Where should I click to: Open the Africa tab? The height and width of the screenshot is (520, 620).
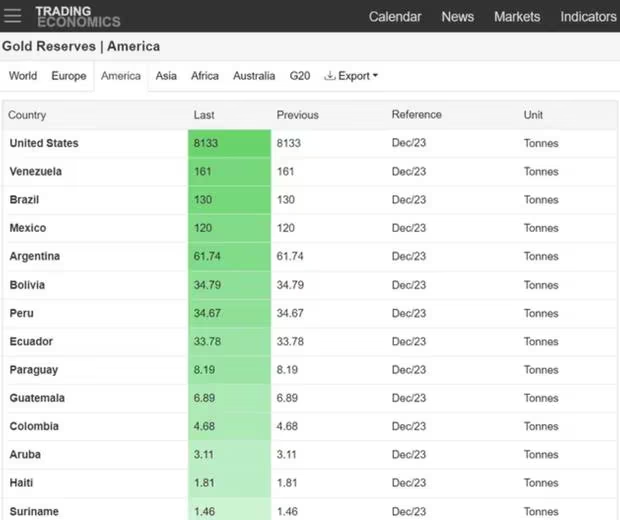click(205, 76)
